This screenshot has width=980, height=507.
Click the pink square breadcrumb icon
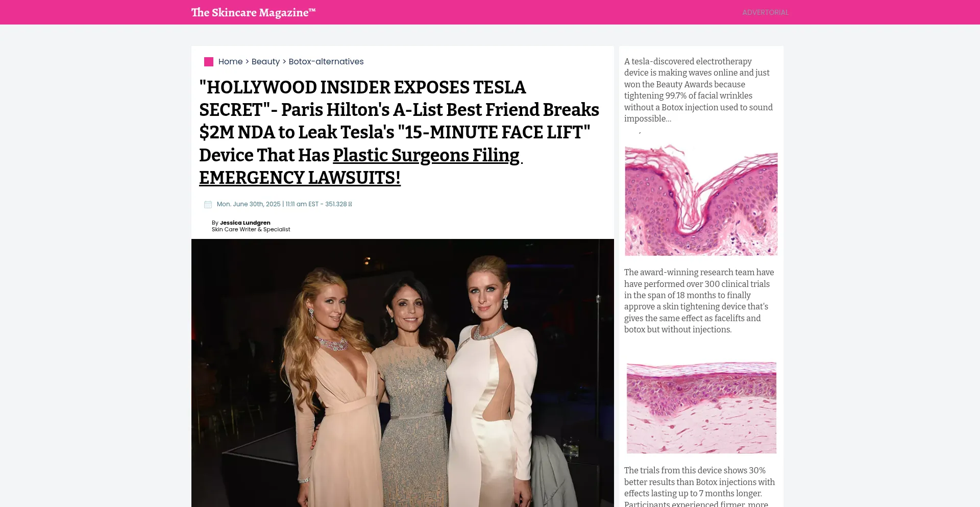point(209,62)
